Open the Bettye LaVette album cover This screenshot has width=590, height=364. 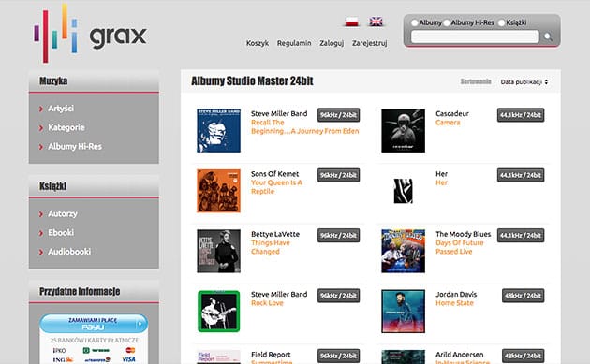pos(218,251)
